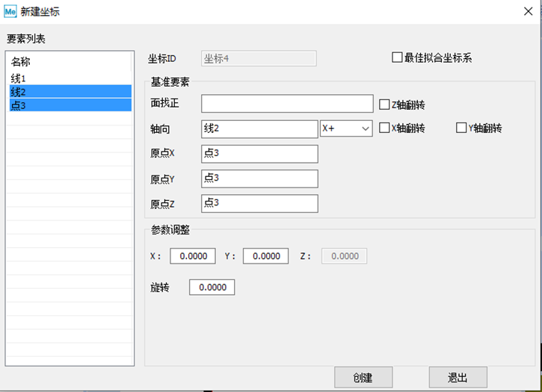Click the 面找正 input field

286,104
